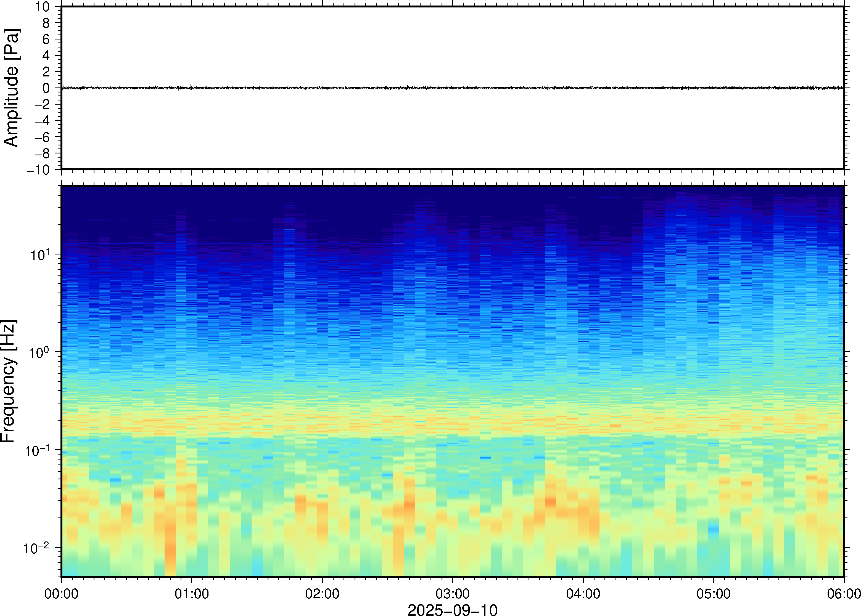Click the 02:00 time axis label
The image size is (861, 616).
point(322,594)
